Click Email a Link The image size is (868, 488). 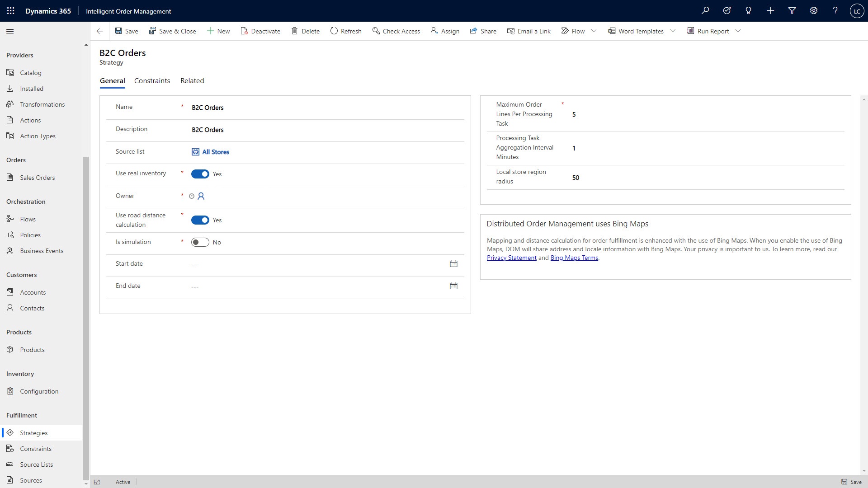tap(529, 31)
